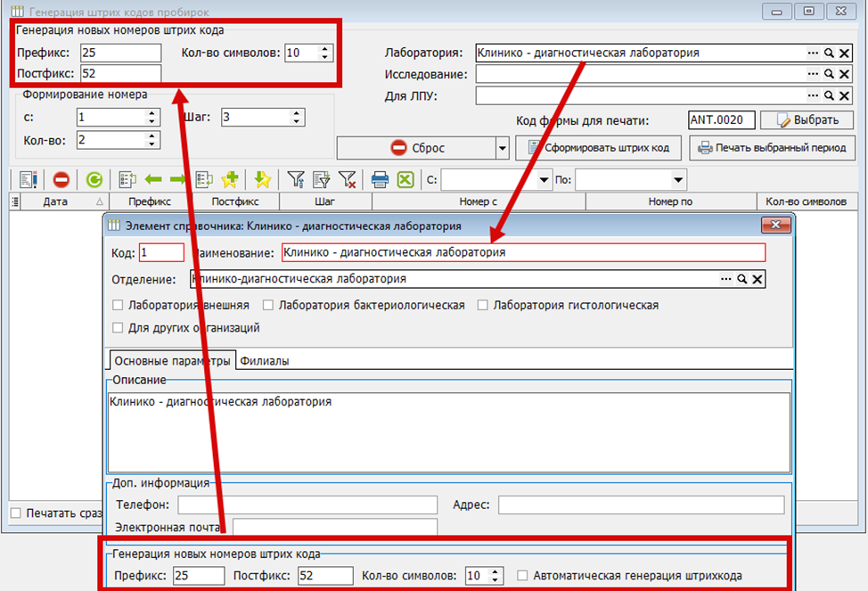868x591 pixels.
Task: Switch to the Филиалы tab
Action: coord(264,361)
